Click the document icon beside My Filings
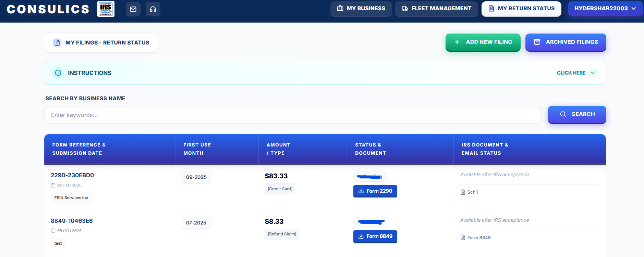The image size is (644, 257). tap(57, 42)
